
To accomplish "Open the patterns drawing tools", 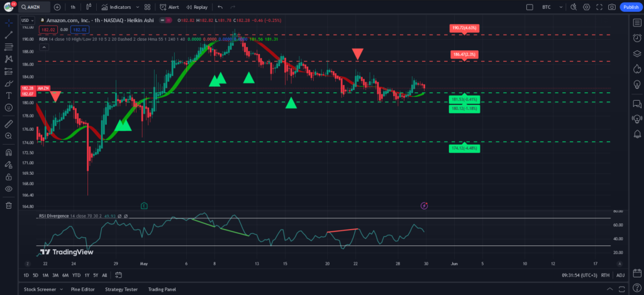I will pos(9,58).
